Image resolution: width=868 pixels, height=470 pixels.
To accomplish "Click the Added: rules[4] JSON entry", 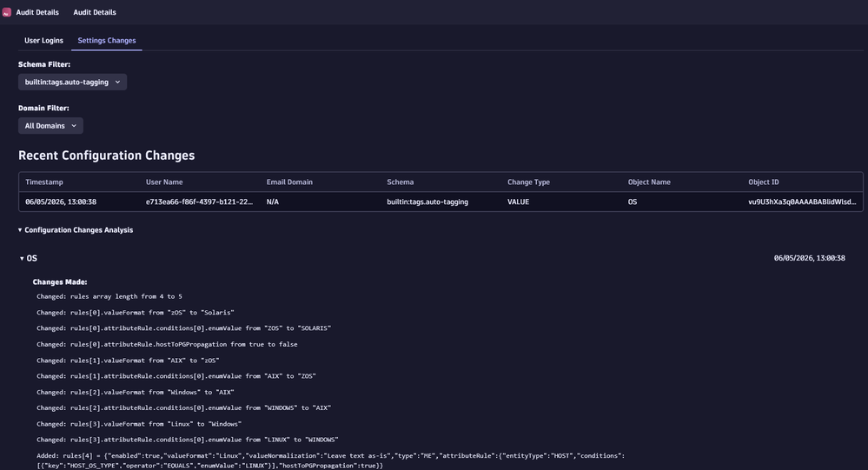I will point(330,460).
